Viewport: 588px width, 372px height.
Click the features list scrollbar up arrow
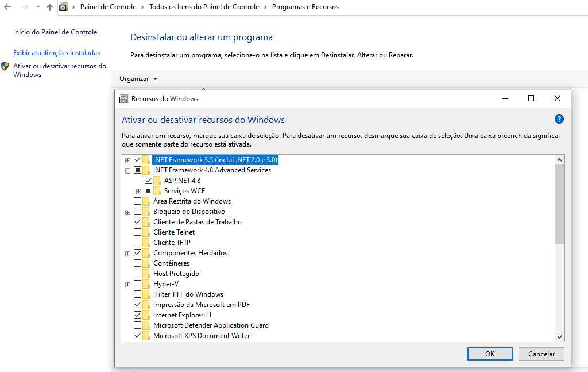click(559, 159)
